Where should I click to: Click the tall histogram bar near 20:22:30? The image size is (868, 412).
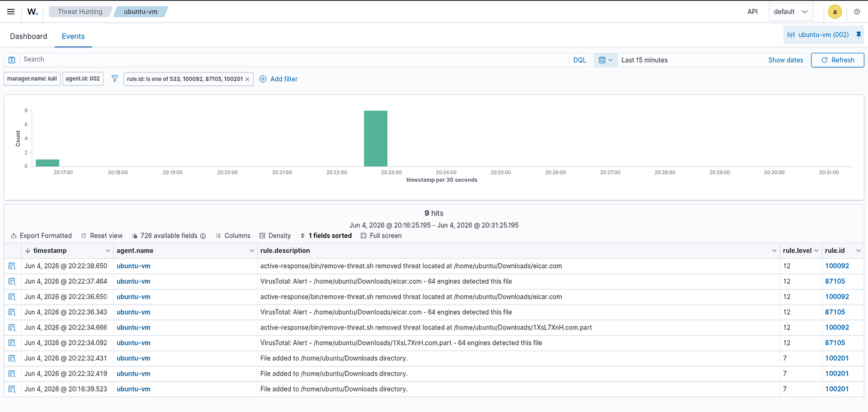click(x=376, y=138)
